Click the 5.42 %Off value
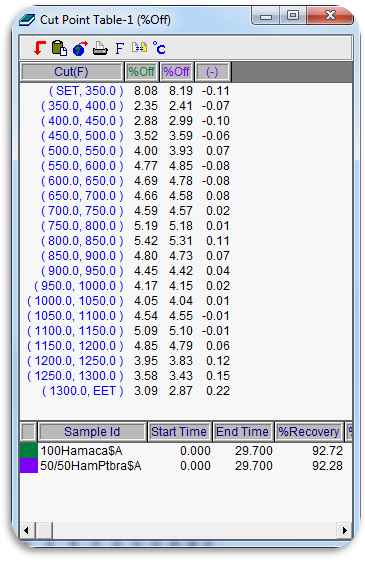365x562 pixels. (146, 241)
